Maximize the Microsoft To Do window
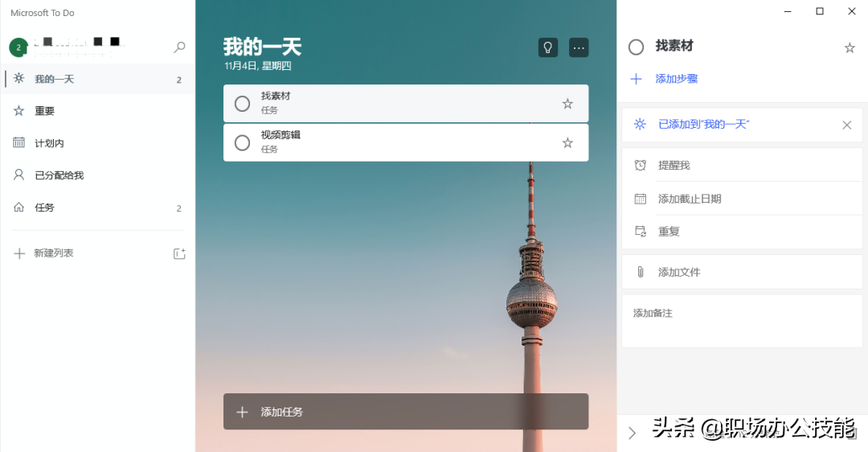The width and height of the screenshot is (868, 452). pyautogui.click(x=820, y=11)
